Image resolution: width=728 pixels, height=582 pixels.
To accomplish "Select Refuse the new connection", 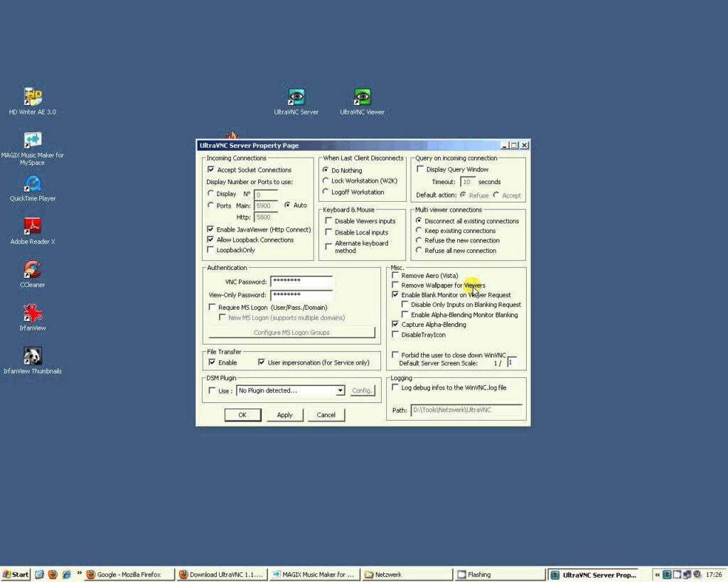I will tap(419, 240).
